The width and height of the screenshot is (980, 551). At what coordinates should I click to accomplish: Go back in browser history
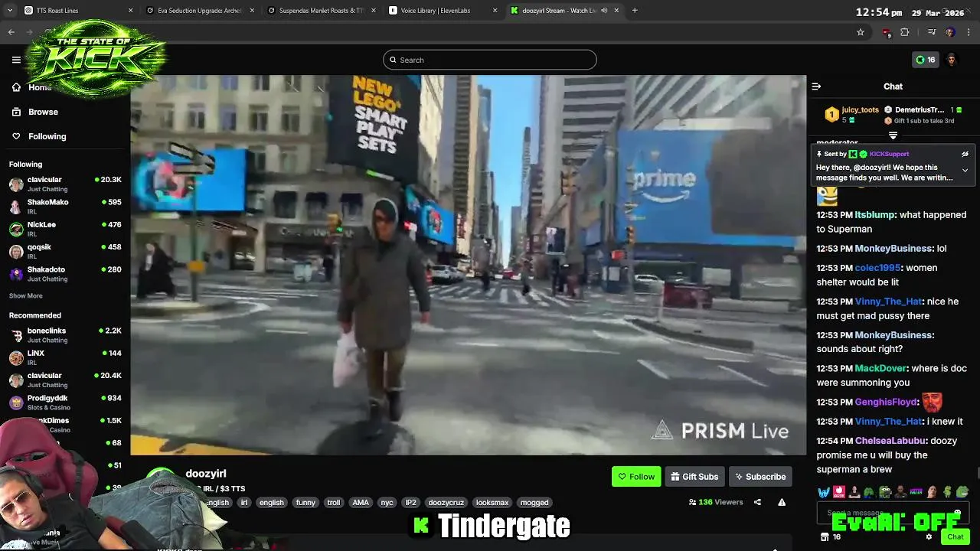[11, 32]
